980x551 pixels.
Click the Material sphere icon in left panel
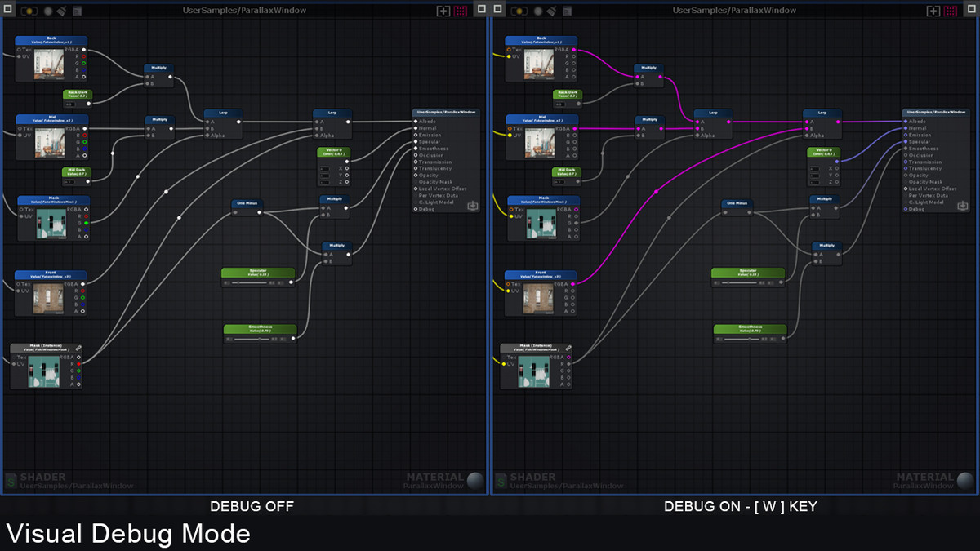(474, 481)
